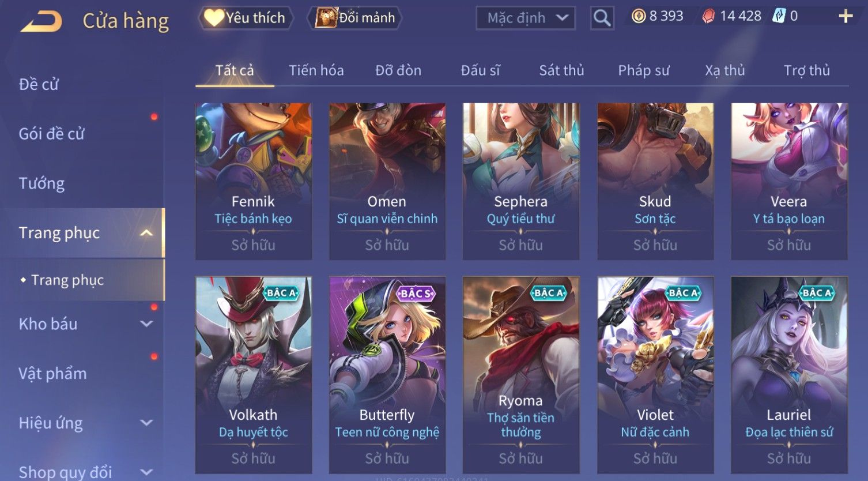Click the red gem currency icon
This screenshot has width=868, height=481.
(x=708, y=17)
